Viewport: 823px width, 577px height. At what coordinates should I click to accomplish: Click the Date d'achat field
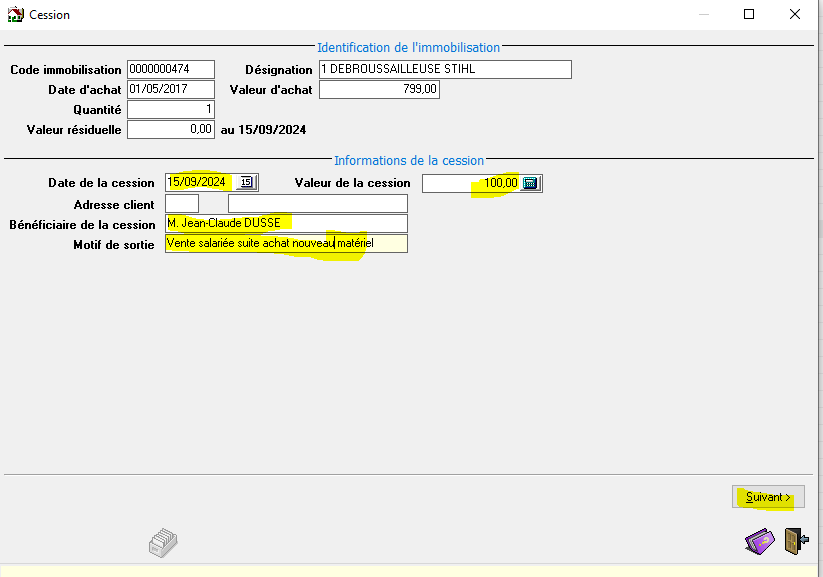tap(170, 89)
